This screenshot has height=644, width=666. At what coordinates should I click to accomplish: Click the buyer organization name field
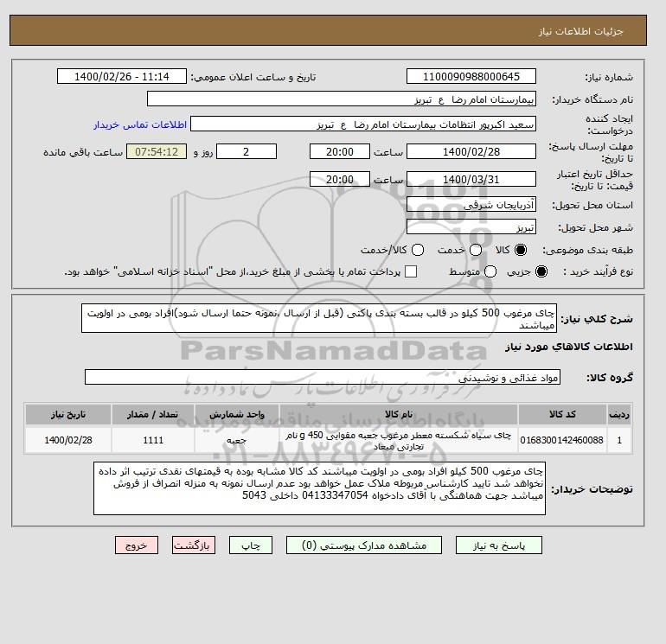(x=342, y=99)
